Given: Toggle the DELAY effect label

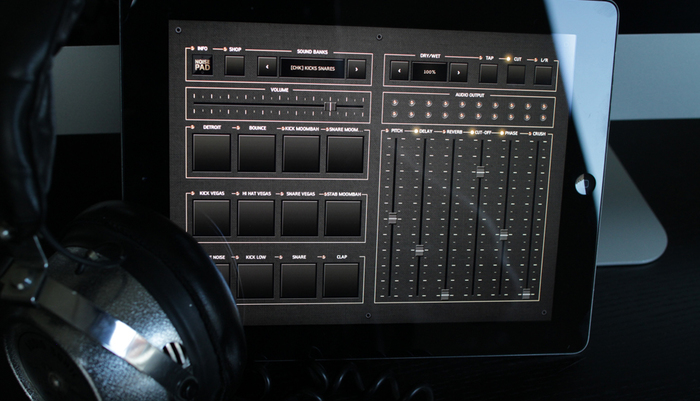Looking at the screenshot, I should tap(426, 132).
